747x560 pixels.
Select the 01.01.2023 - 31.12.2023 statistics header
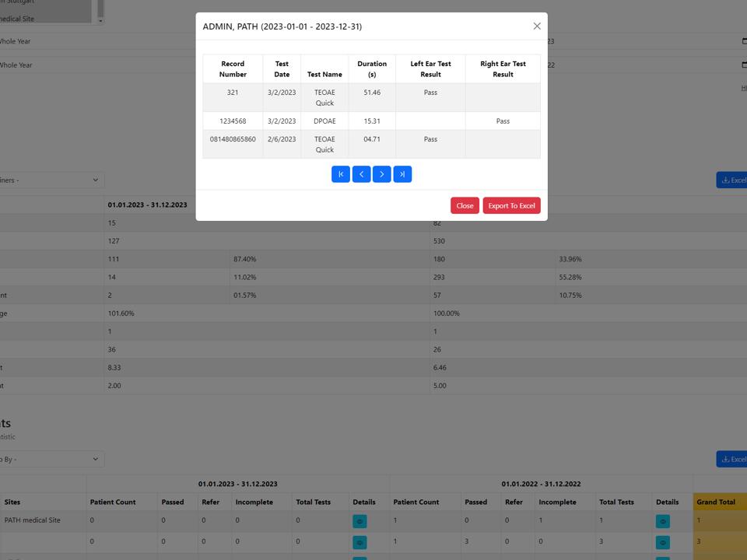(147, 205)
